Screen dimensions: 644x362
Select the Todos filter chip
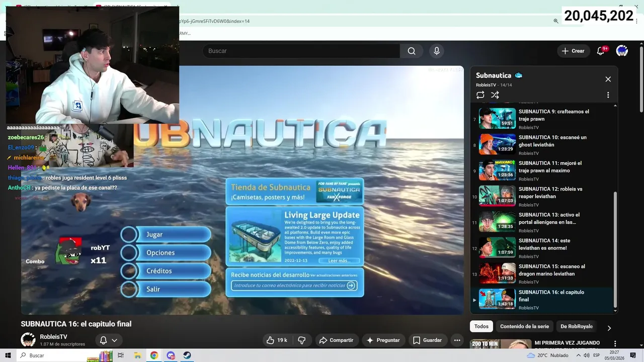[x=481, y=326]
